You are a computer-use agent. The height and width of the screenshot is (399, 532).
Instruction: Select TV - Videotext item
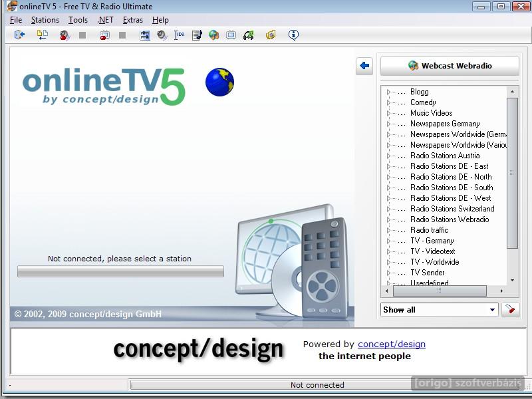point(433,251)
